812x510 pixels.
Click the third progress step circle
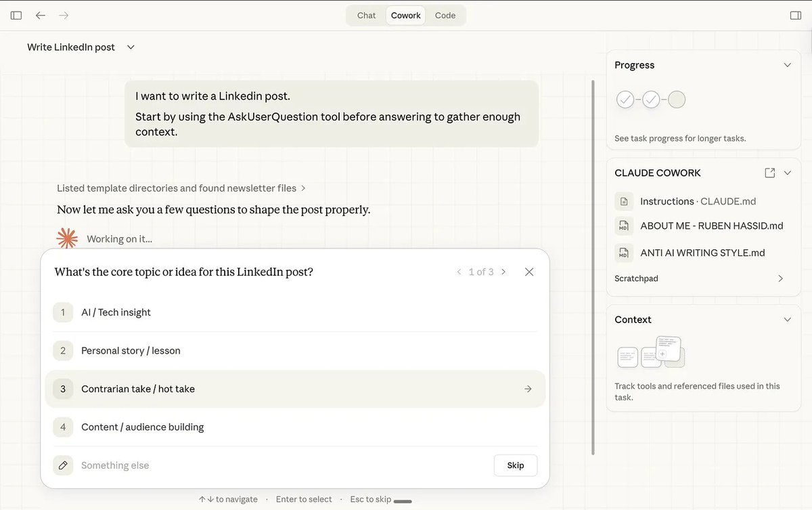(x=676, y=99)
